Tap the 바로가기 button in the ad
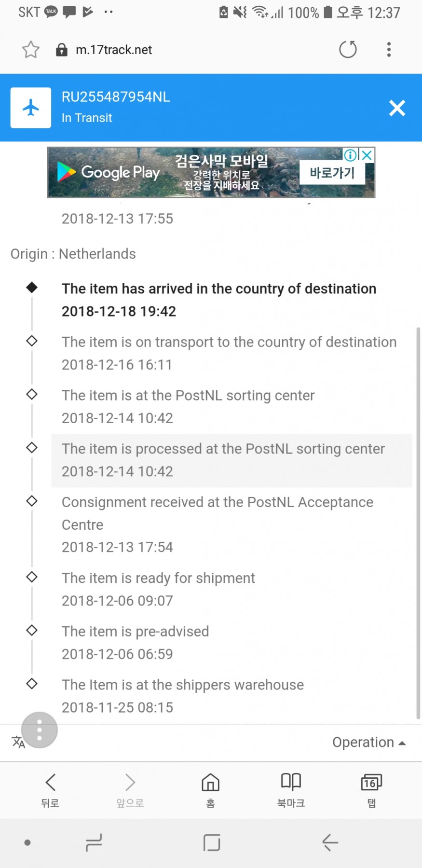The image size is (422, 868). tap(332, 173)
